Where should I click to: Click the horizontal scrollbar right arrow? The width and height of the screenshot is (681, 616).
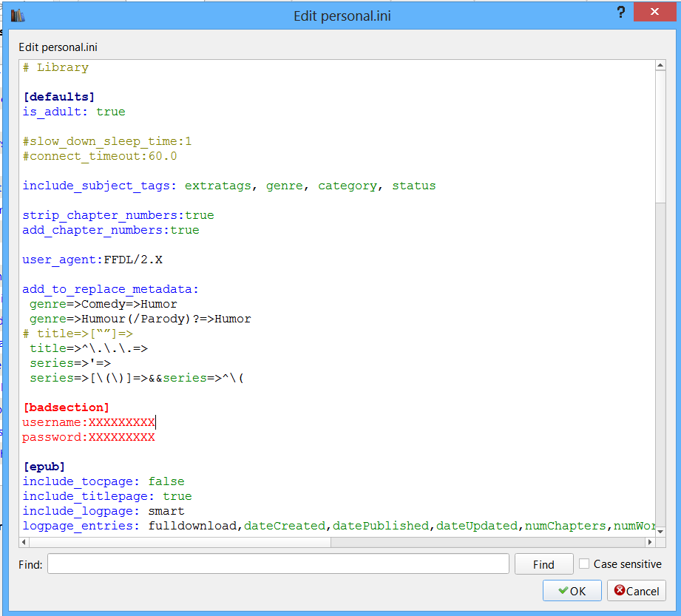650,542
